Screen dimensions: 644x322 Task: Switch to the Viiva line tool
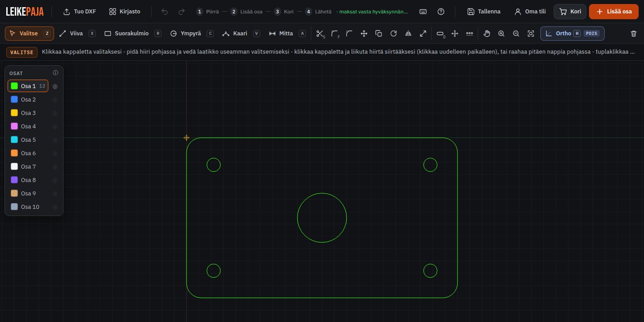tap(77, 34)
